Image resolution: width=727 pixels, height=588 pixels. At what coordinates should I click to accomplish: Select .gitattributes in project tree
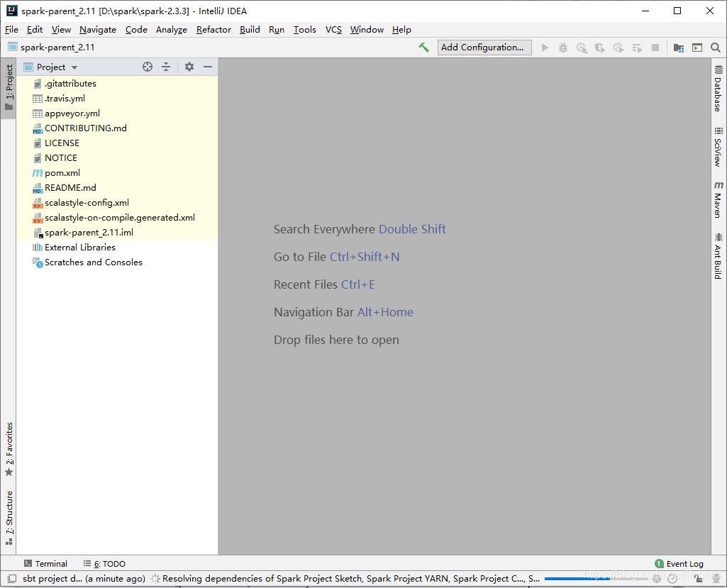(x=117, y=84)
